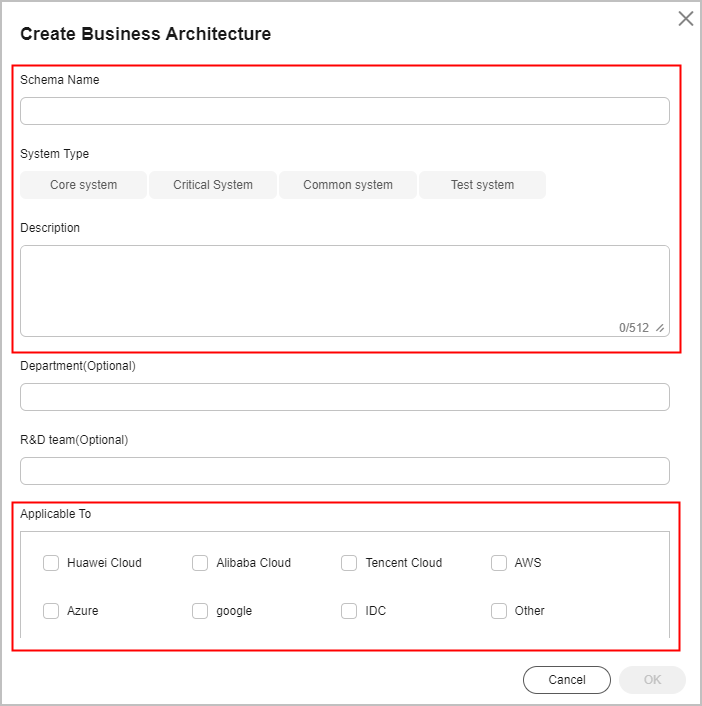Click the Cancel button

(x=567, y=680)
